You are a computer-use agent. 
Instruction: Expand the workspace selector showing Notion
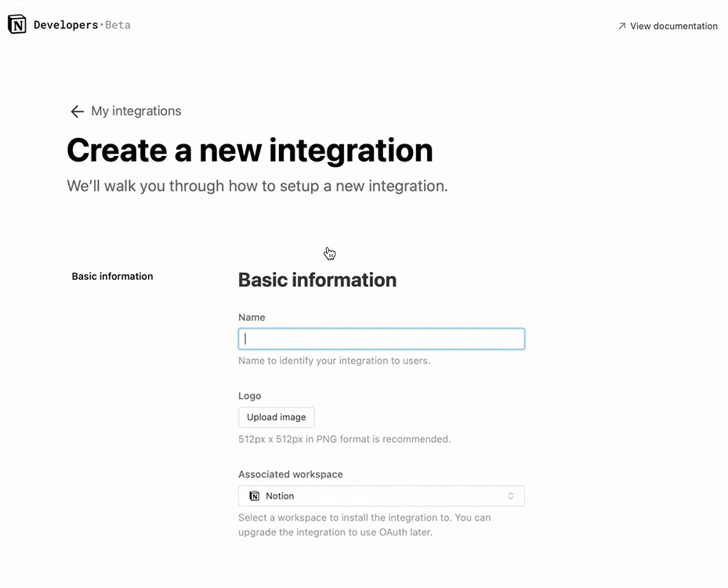pyautogui.click(x=381, y=495)
